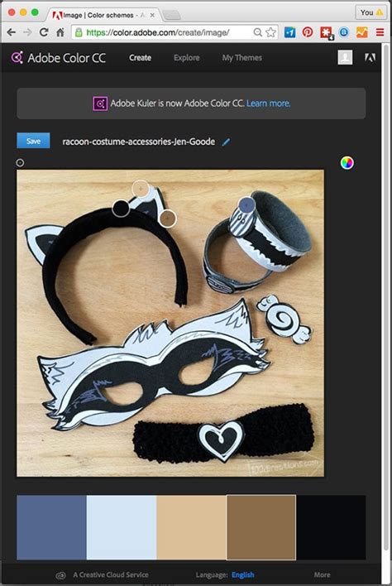Expand the More option in footer
Viewport: 392px width, 586px height.
pyautogui.click(x=322, y=574)
